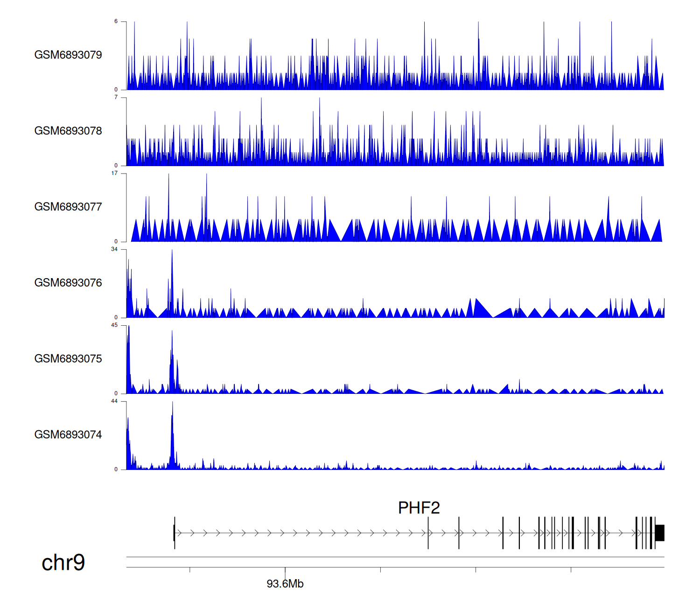This screenshot has width=700, height=616.
Task: Select the GSM6893076 track label
Action: point(68,283)
